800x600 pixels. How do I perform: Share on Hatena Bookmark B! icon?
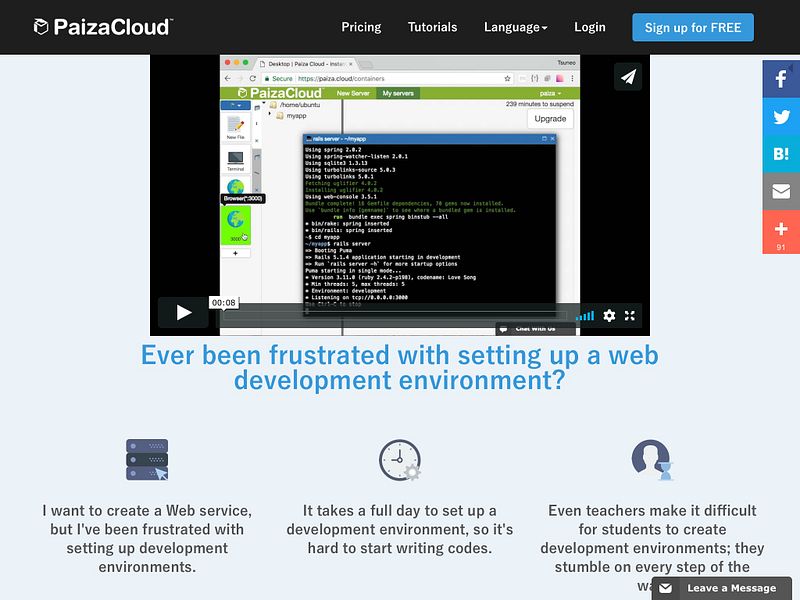click(x=781, y=154)
